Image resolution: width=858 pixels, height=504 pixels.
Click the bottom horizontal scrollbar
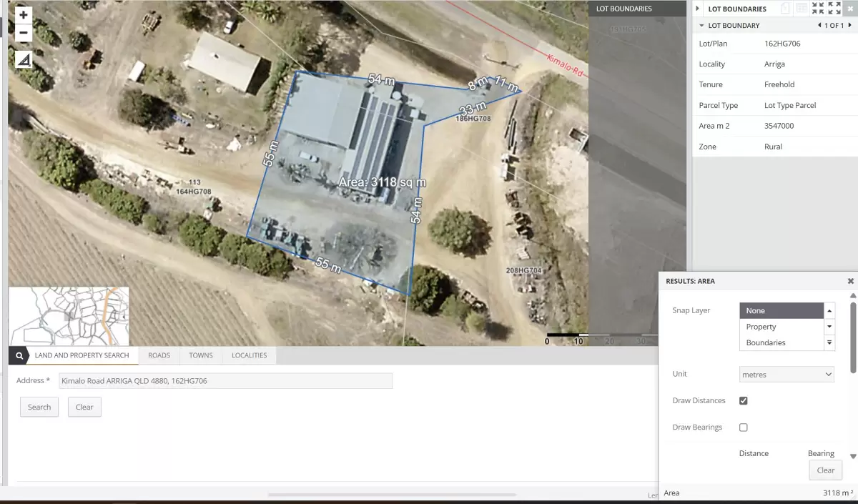click(392, 494)
